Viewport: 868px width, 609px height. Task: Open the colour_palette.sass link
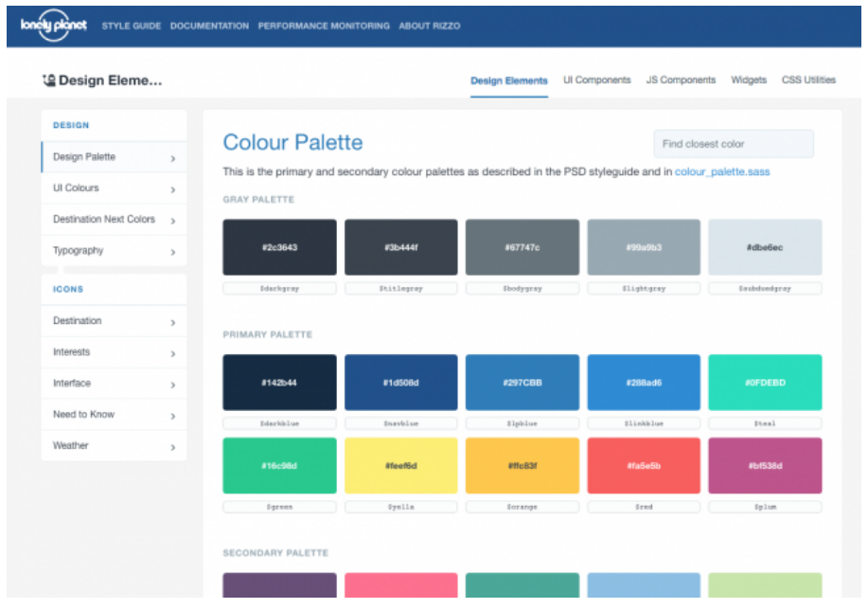(x=722, y=171)
